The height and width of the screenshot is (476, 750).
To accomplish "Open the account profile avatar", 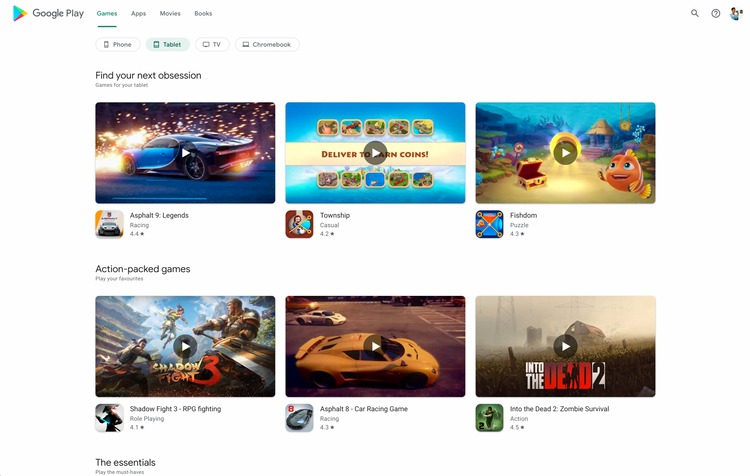I will [x=736, y=13].
